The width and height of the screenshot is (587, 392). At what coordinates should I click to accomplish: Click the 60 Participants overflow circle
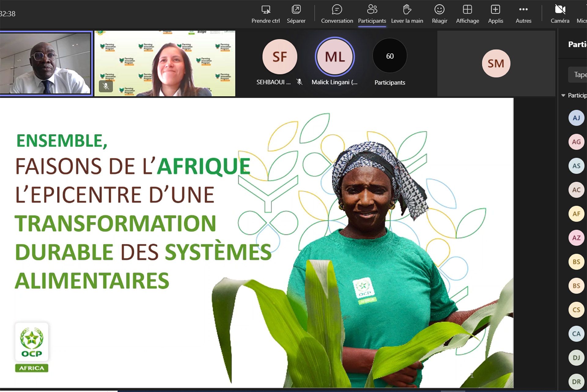[x=389, y=56]
